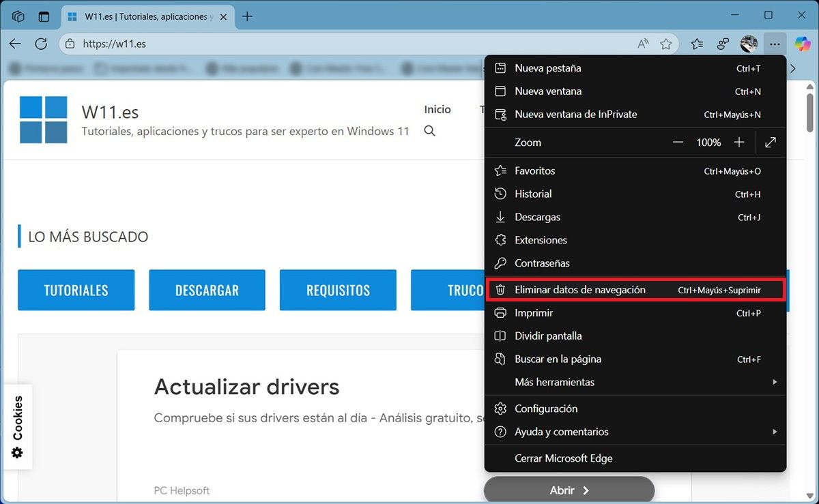The height and width of the screenshot is (504, 819).
Task: Click the DESCARGAR button
Action: pos(207,291)
